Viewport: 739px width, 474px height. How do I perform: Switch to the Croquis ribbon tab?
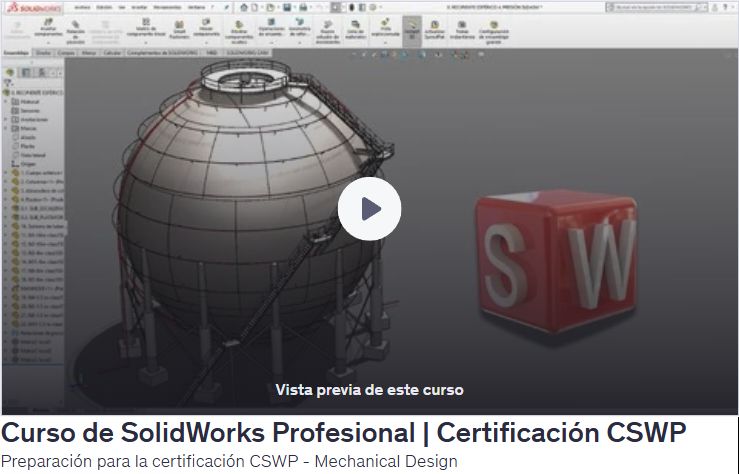[66, 53]
